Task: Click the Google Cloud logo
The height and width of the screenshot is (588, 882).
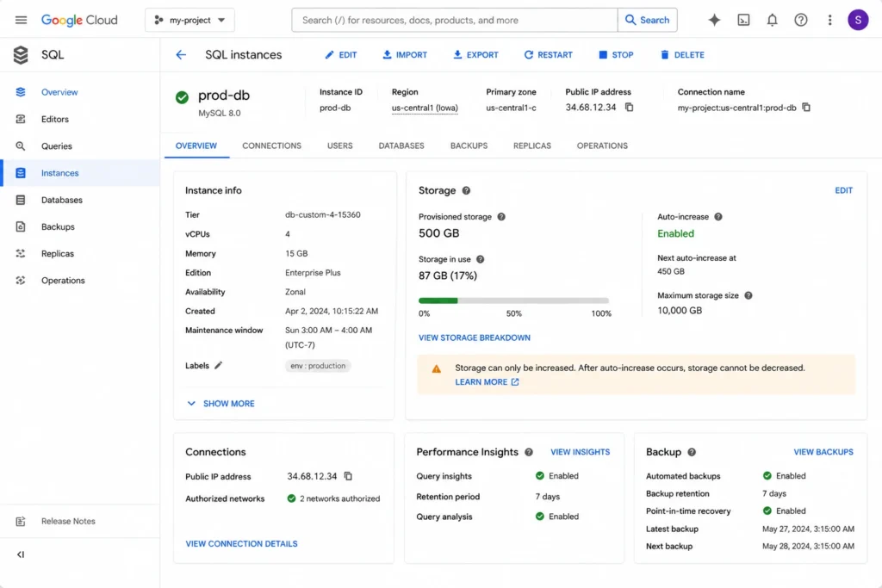Action: pyautogui.click(x=79, y=21)
